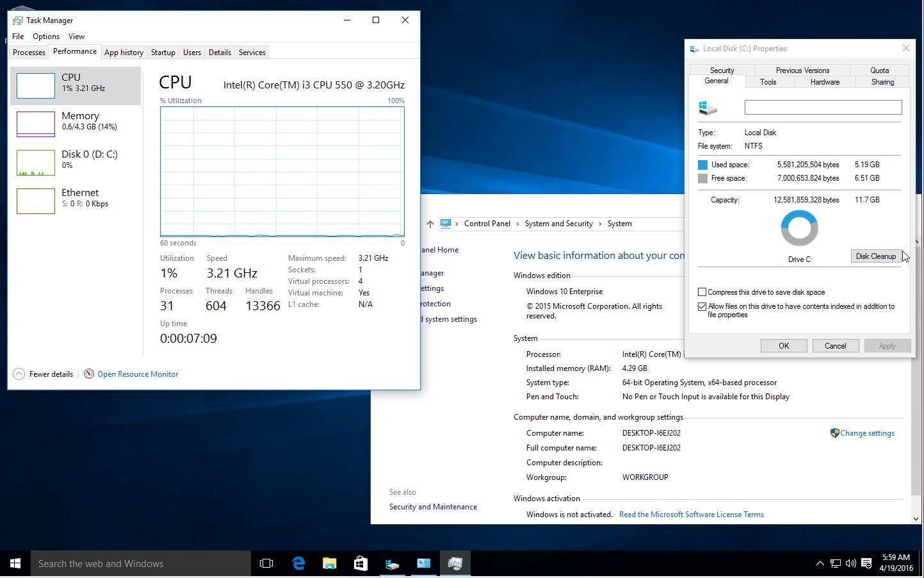Launch Microsoft Edge from taskbar
Screen dimensions: 924x578
298,564
